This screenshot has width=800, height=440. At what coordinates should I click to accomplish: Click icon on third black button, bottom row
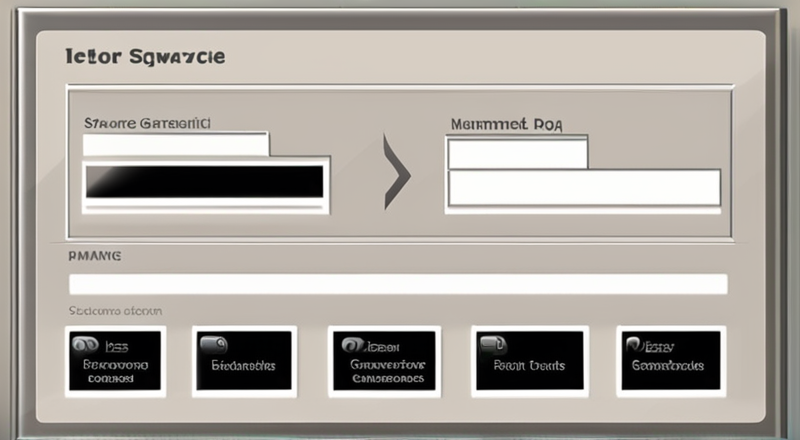coord(353,346)
